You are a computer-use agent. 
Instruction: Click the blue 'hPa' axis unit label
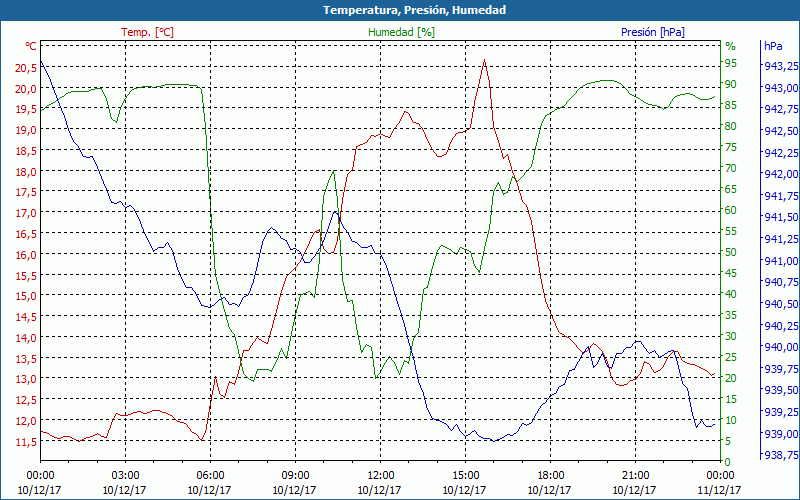click(773, 46)
